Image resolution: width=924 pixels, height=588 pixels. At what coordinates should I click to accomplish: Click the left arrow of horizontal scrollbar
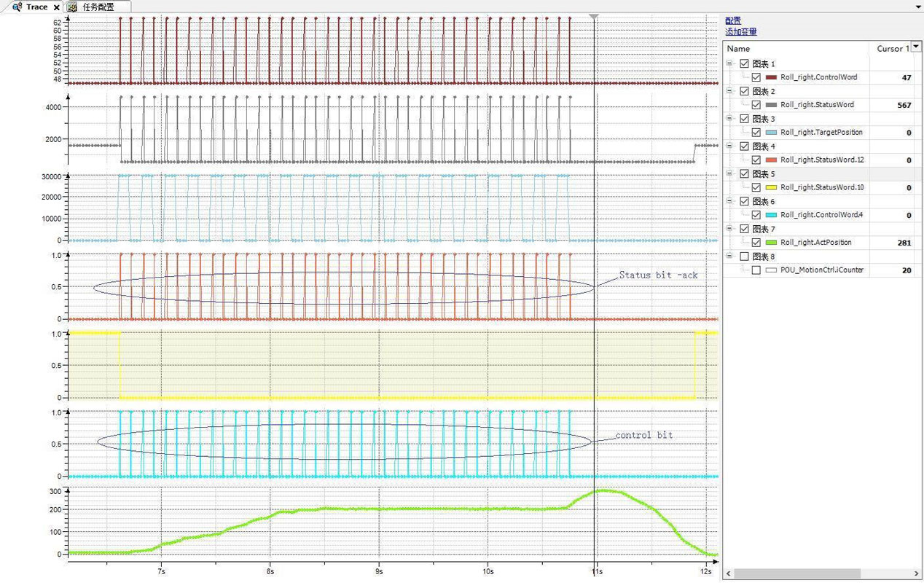729,573
